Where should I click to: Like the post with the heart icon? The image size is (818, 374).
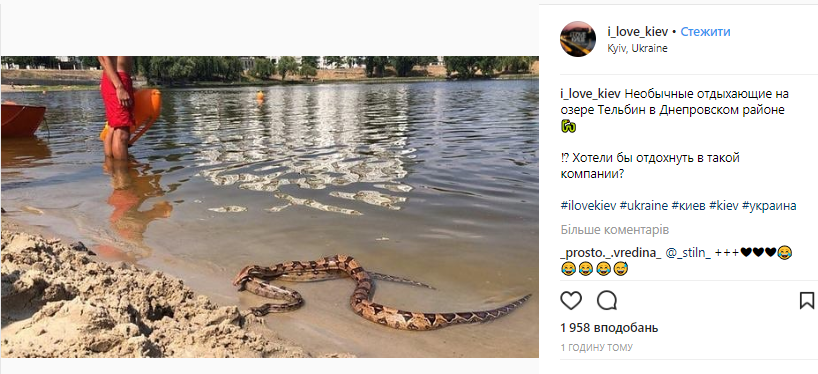click(571, 300)
